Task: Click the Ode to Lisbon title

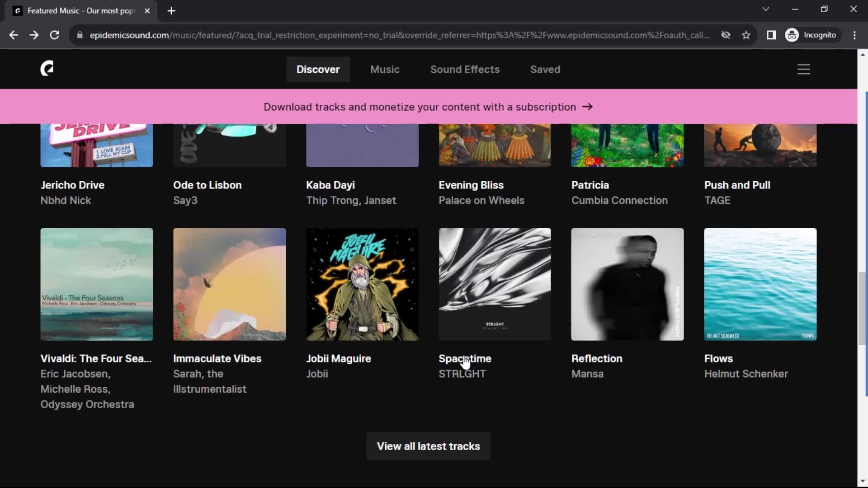Action: click(208, 185)
